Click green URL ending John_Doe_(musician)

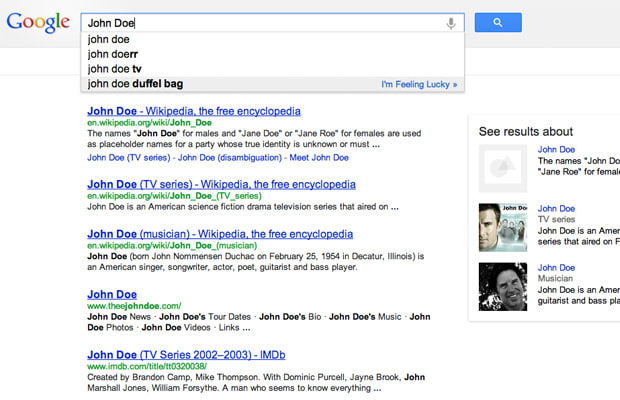172,245
